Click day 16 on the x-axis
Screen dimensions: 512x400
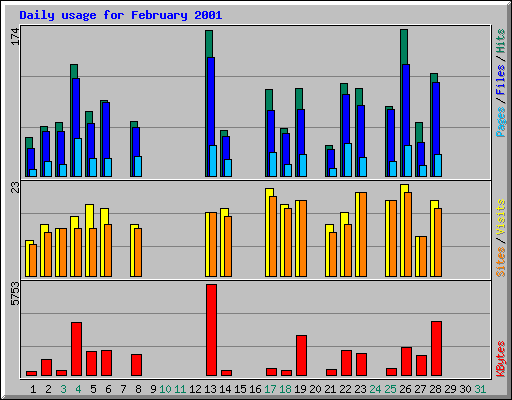(255, 389)
